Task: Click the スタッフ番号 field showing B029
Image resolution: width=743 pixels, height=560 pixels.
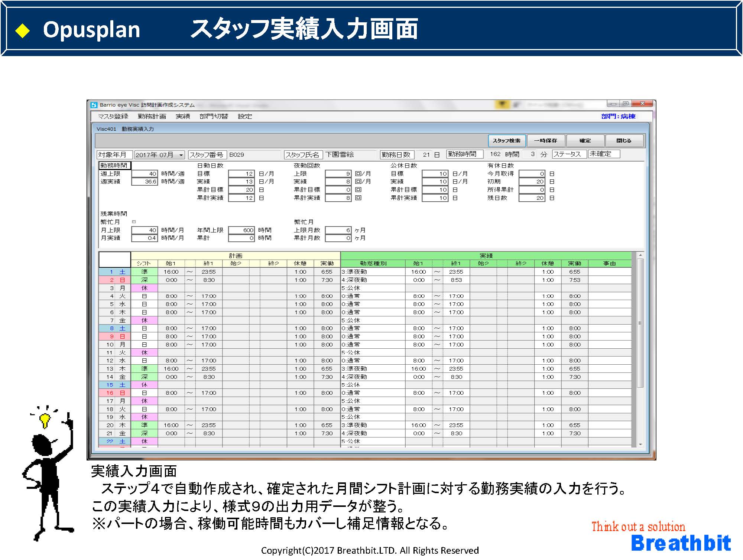Action: click(254, 155)
